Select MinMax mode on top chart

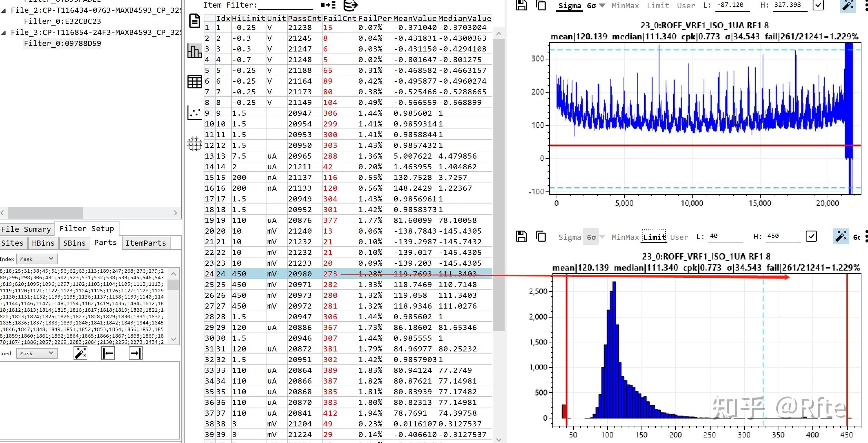point(625,6)
